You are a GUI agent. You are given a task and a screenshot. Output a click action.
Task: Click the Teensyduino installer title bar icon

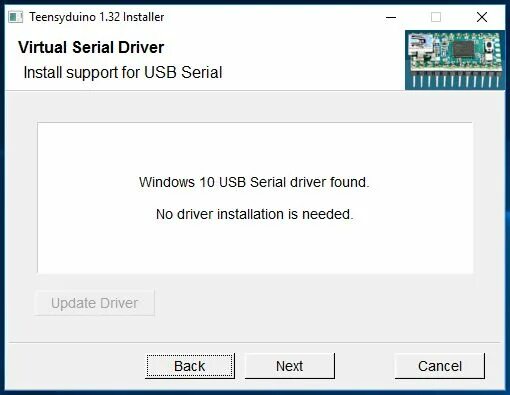coord(16,17)
